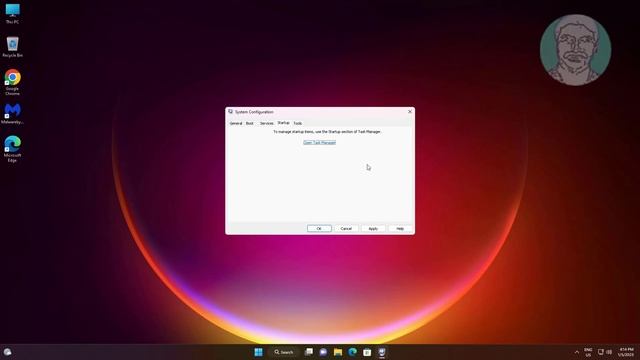Click the taskbar Search box
This screenshot has width=640, height=360.
284,352
